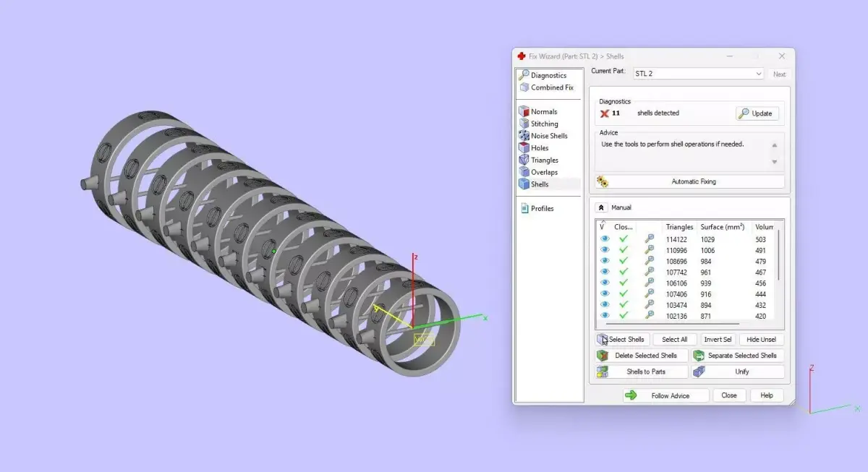The image size is (868, 472).
Task: Click the shell list vertical scrollbar
Action: pyautogui.click(x=779, y=255)
